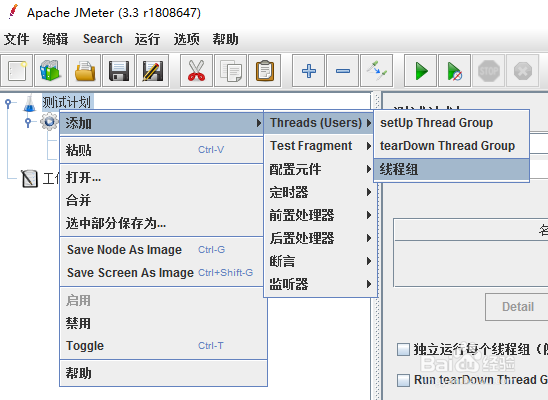The height and width of the screenshot is (400, 548).
Task: Choose 打开... in the context menu
Action: click(x=161, y=177)
